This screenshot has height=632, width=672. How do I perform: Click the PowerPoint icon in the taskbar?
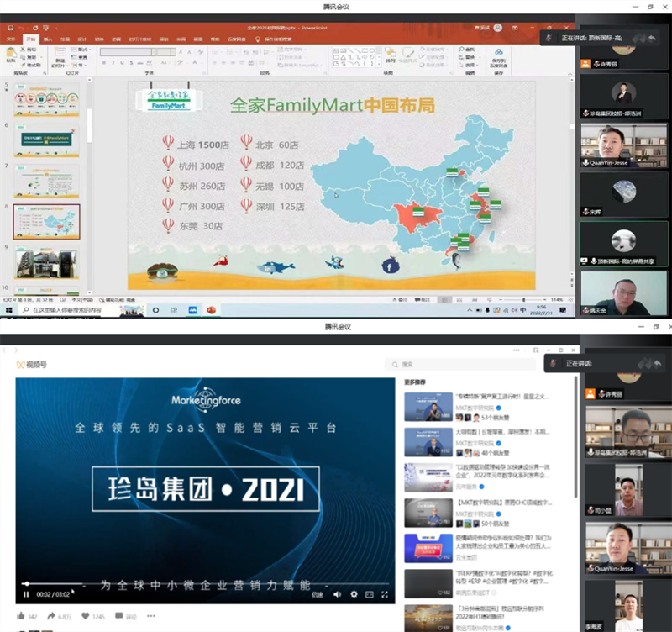point(211,310)
